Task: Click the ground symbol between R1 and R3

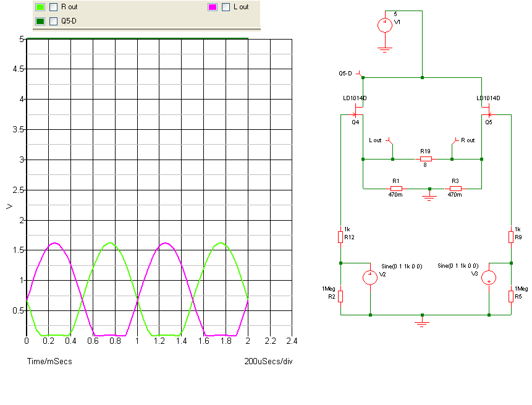Action: (429, 198)
